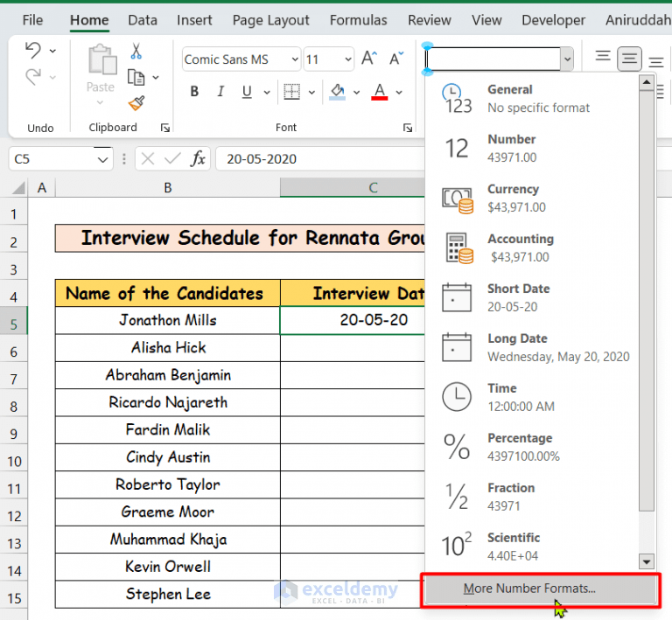Choose the Time format option
672x620 pixels.
pos(532,397)
